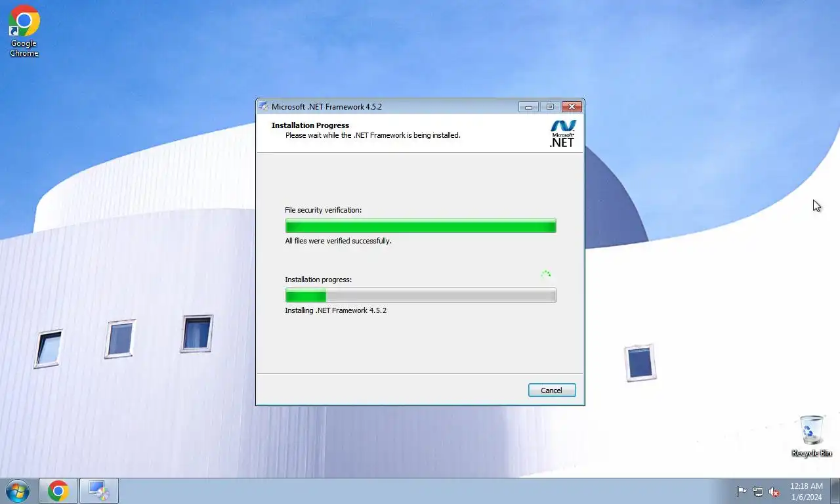Open the network status tray icon
Screen dimensions: 840x504
[x=758, y=492]
